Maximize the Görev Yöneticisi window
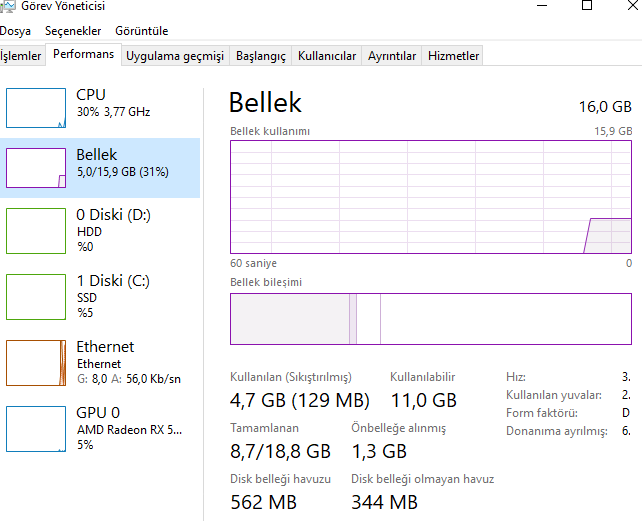The image size is (642, 521). (x=587, y=7)
